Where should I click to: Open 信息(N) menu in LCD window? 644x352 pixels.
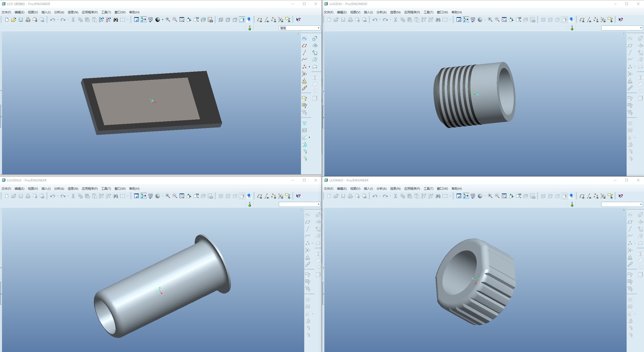pos(73,12)
